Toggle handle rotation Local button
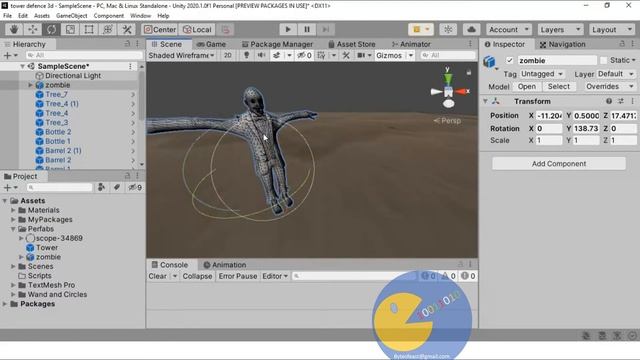 tap(197, 29)
